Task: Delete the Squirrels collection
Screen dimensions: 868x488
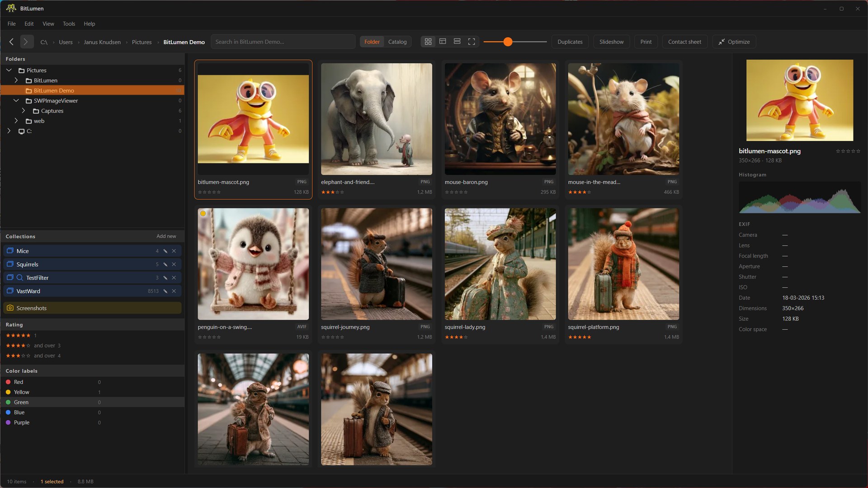Action: (x=174, y=264)
